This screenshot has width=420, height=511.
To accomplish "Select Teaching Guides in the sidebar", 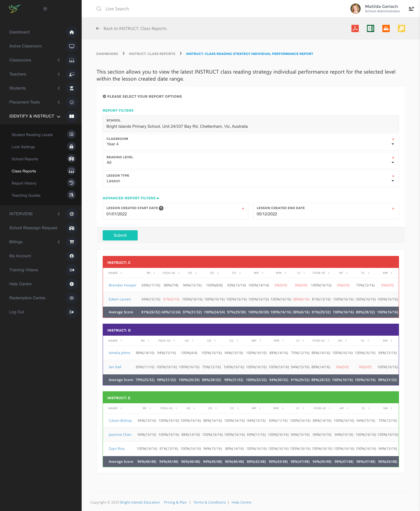I will pyautogui.click(x=26, y=195).
